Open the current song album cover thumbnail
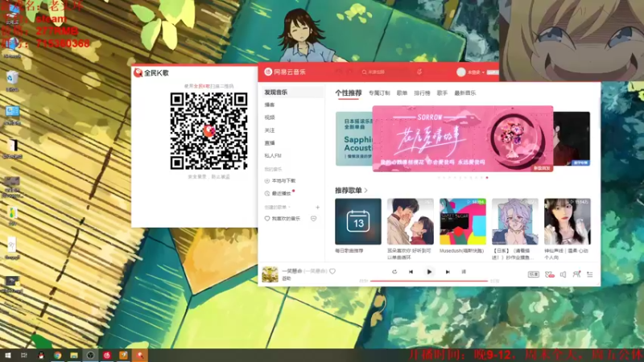 (270, 274)
